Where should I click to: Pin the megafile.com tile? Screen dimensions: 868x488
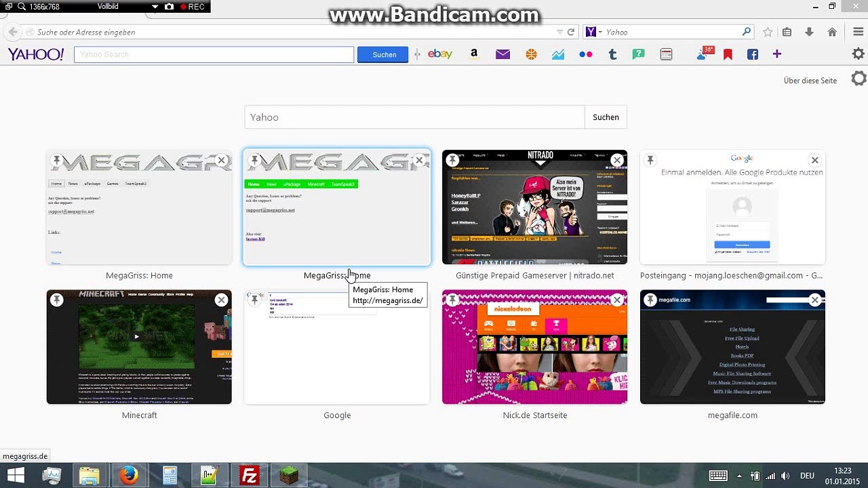pos(650,300)
